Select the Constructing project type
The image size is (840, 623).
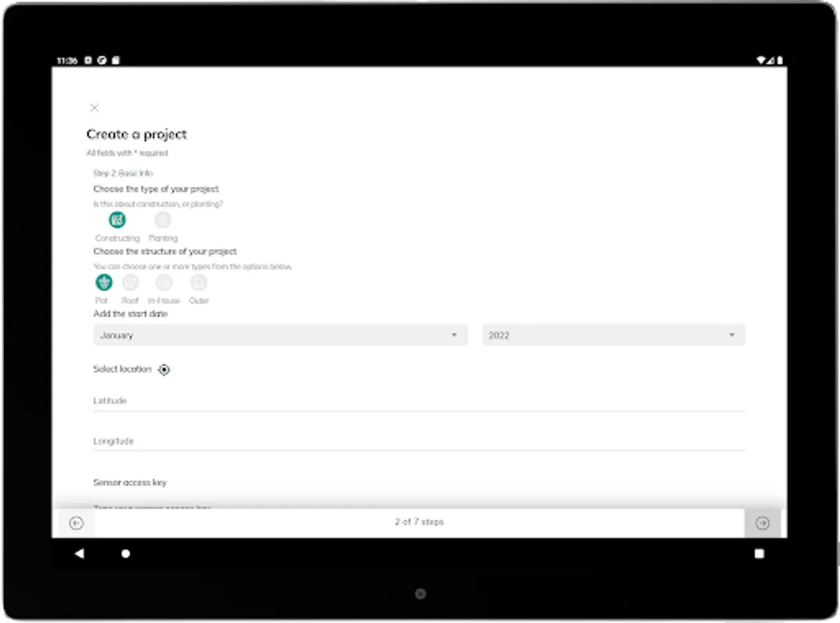click(x=117, y=220)
